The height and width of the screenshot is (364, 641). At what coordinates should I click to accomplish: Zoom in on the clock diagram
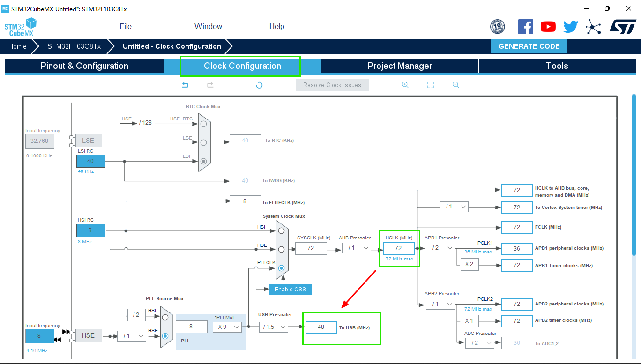[405, 85]
